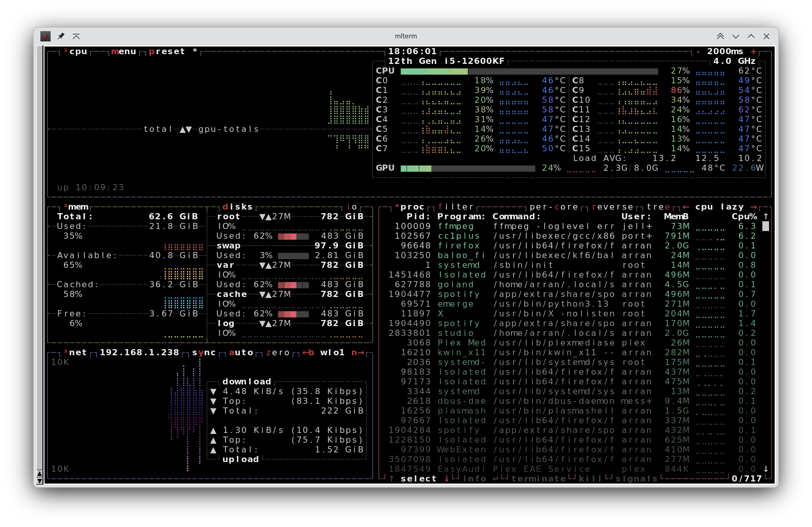Screen dimensions: 812x527
Task: Click the GPU usage meter bar
Action: tap(468, 168)
